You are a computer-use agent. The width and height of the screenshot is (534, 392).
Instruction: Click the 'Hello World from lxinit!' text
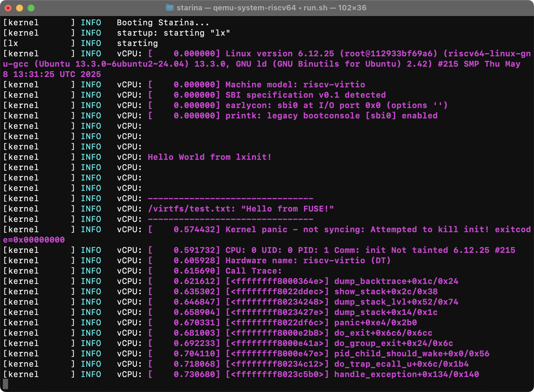point(209,157)
